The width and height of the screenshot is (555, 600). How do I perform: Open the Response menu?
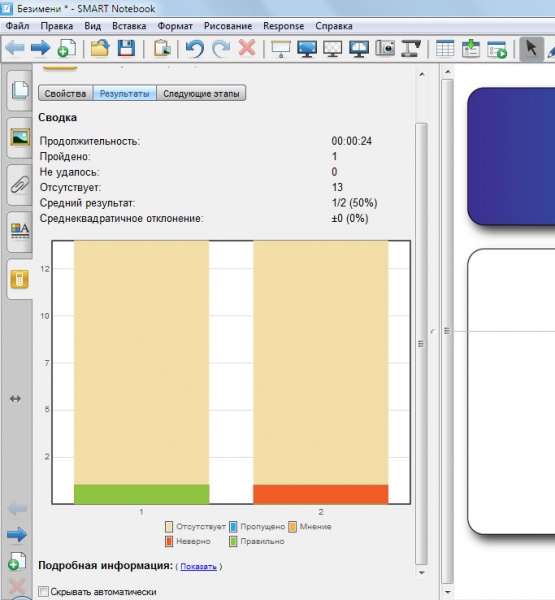(283, 26)
